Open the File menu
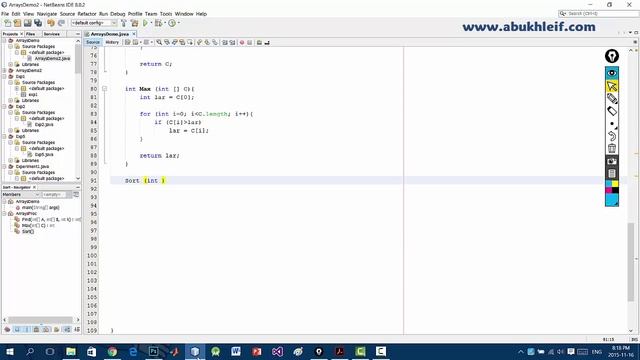The image size is (640, 360). tap(5, 14)
